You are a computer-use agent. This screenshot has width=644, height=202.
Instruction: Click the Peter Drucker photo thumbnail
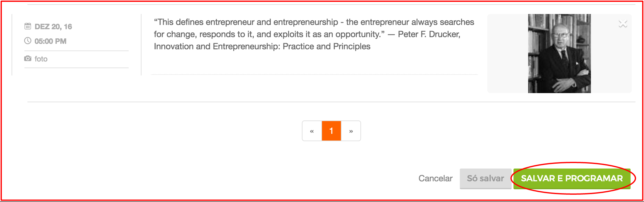(559, 54)
